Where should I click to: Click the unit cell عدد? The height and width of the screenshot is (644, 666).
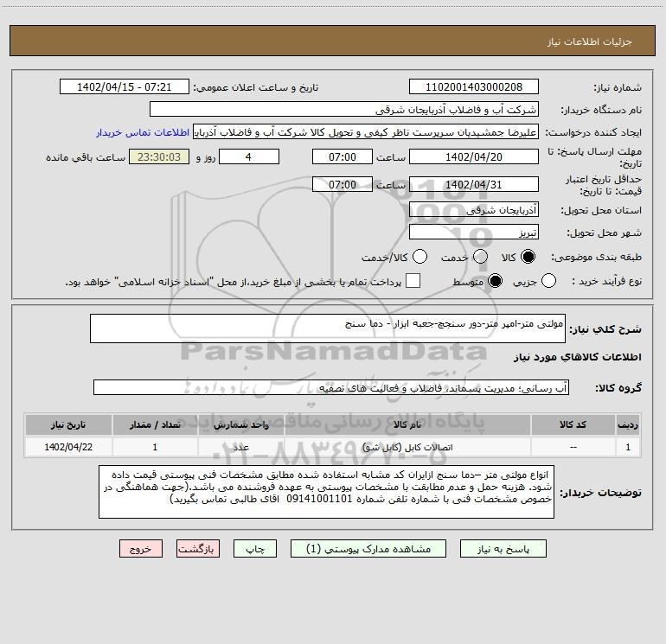point(240,447)
